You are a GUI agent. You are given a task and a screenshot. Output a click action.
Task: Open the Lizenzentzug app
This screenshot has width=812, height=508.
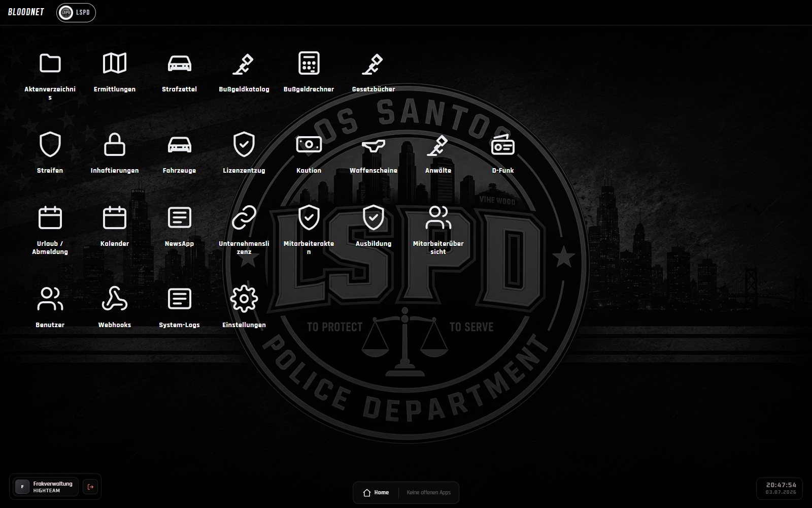[244, 152]
